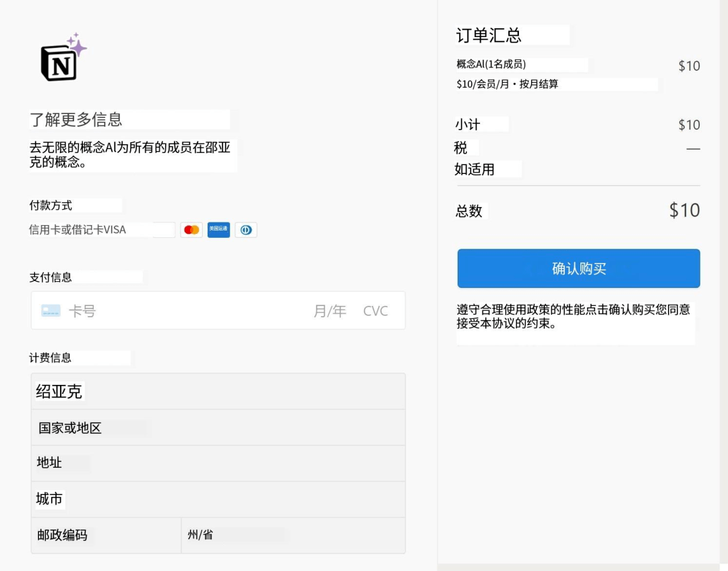Select the Diners Club card icon
Image resolution: width=728 pixels, height=571 pixels.
[246, 230]
